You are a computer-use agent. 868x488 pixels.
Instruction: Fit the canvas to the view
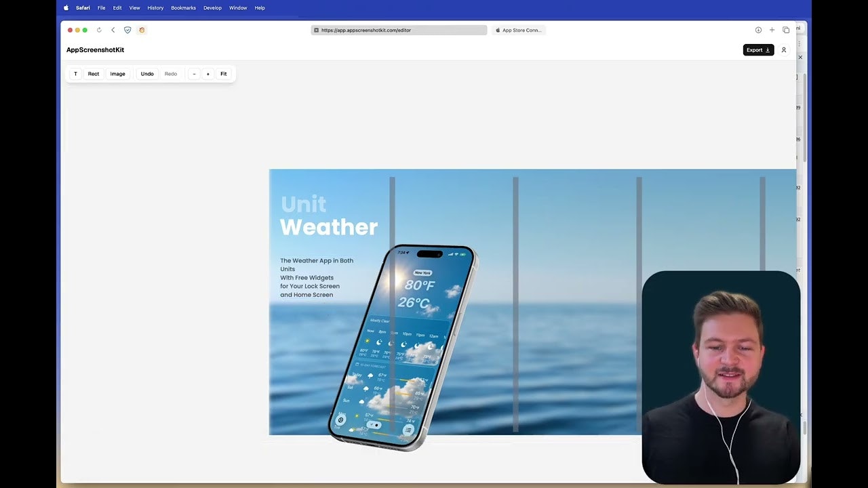tap(224, 73)
